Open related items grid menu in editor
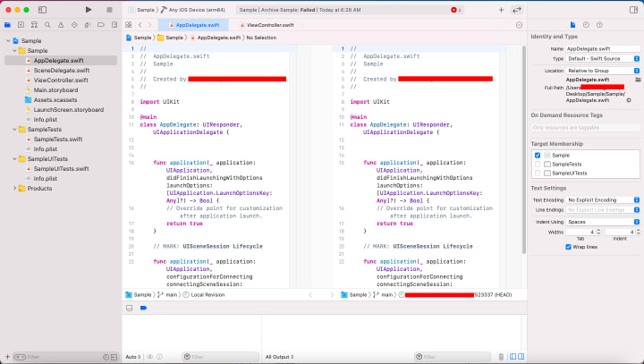Screen dimensions: 644x364 (129, 25)
